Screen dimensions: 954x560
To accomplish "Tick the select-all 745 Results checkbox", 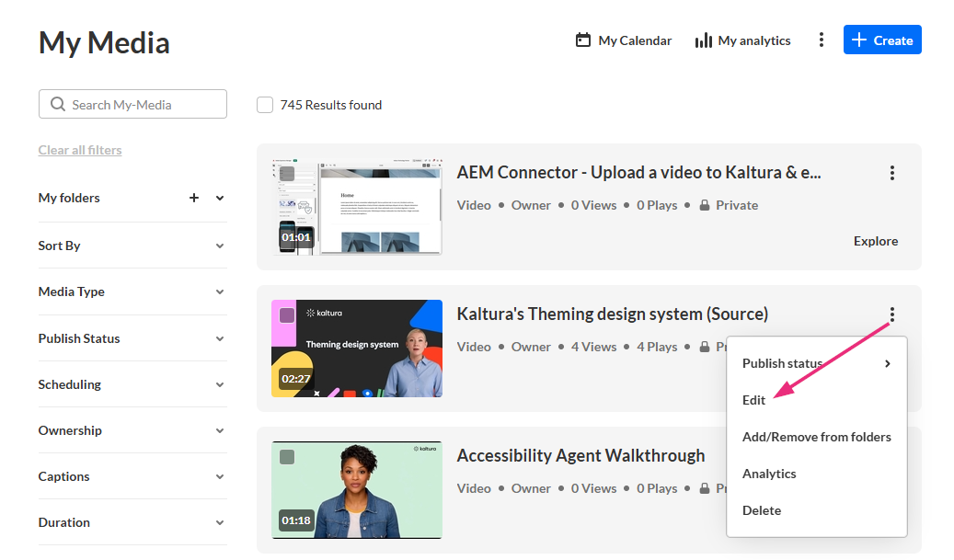I will [x=265, y=105].
